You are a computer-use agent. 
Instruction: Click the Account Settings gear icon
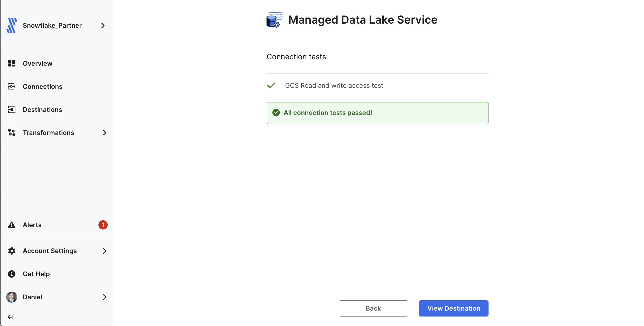12,251
